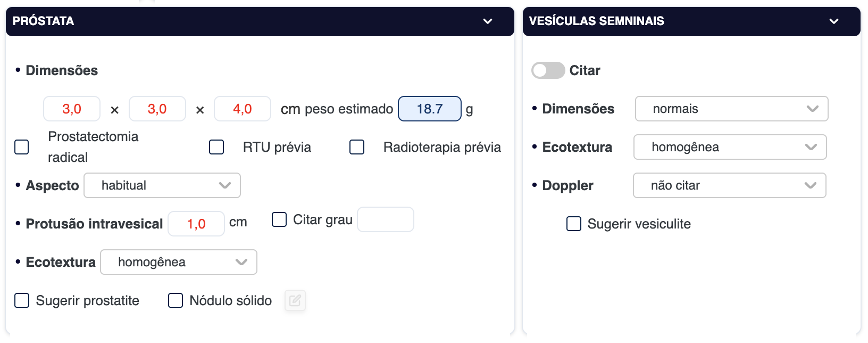
Task: Check the Citar grau checkbox
Action: [279, 219]
